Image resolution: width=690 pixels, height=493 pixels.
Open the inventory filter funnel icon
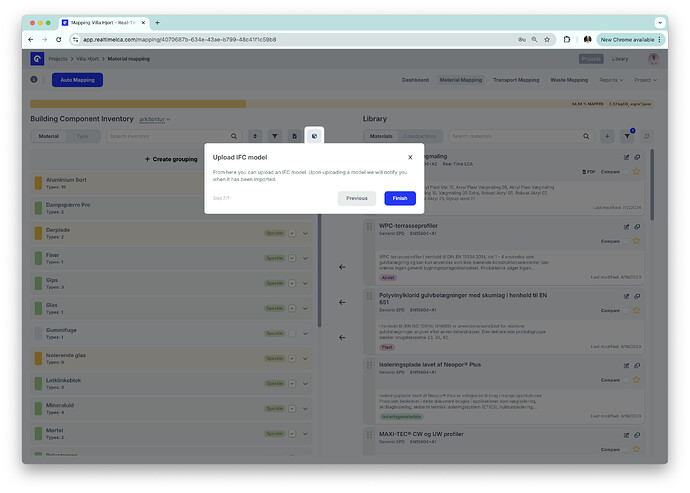point(275,136)
